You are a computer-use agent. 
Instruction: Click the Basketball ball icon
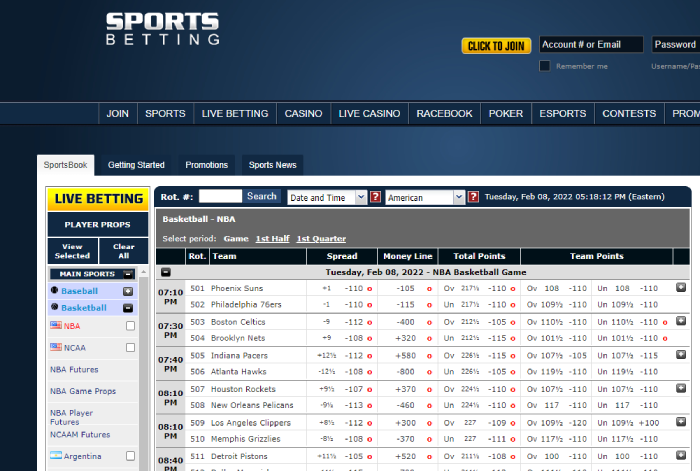point(54,307)
